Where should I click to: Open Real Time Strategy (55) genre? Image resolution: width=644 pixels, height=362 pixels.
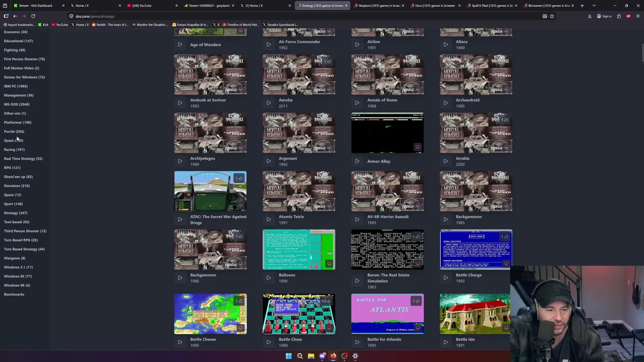(23, 158)
